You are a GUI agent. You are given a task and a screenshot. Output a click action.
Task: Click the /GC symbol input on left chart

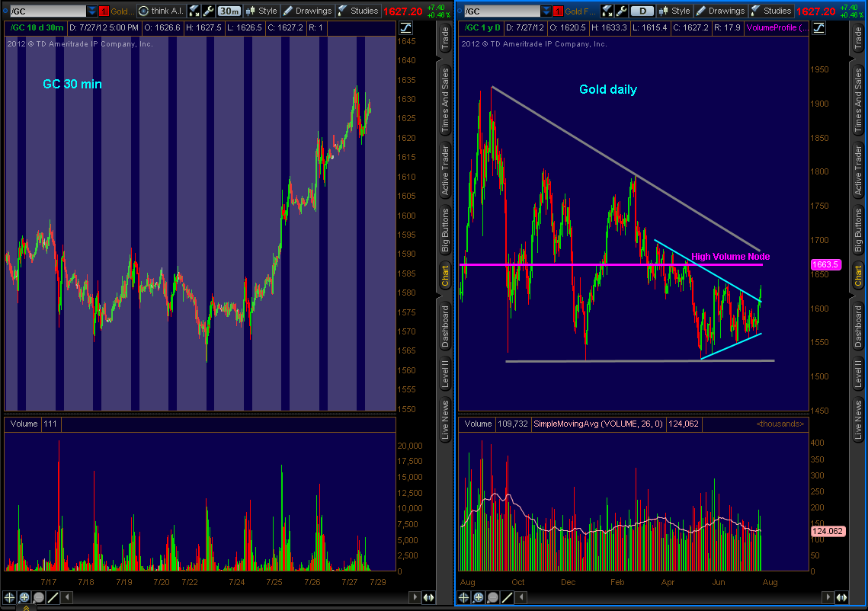[x=46, y=11]
